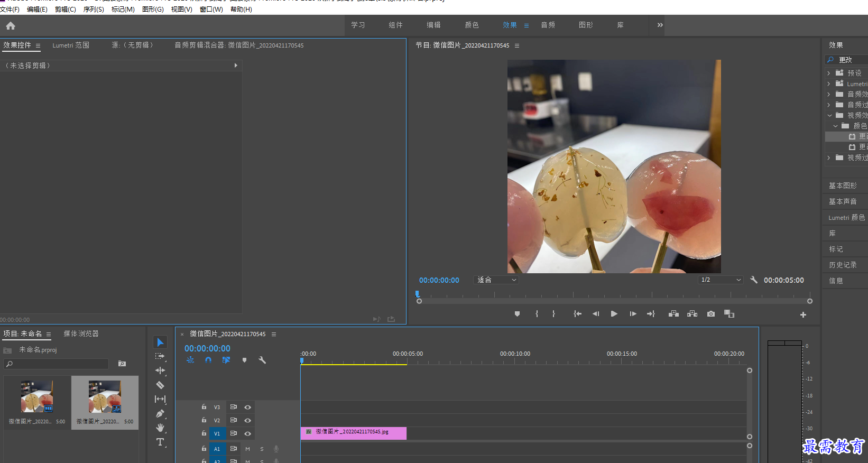
Task: Toggle Linked Selection in timeline
Action: pyautogui.click(x=226, y=360)
